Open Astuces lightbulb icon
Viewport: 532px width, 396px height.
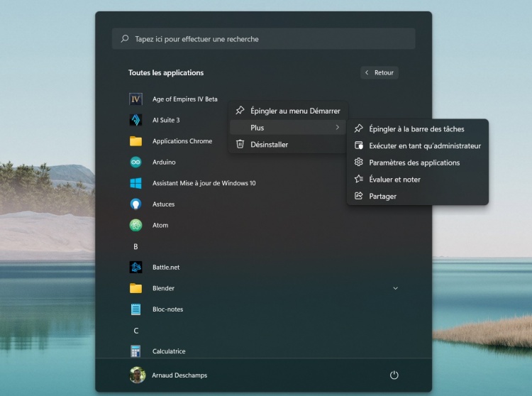(135, 204)
